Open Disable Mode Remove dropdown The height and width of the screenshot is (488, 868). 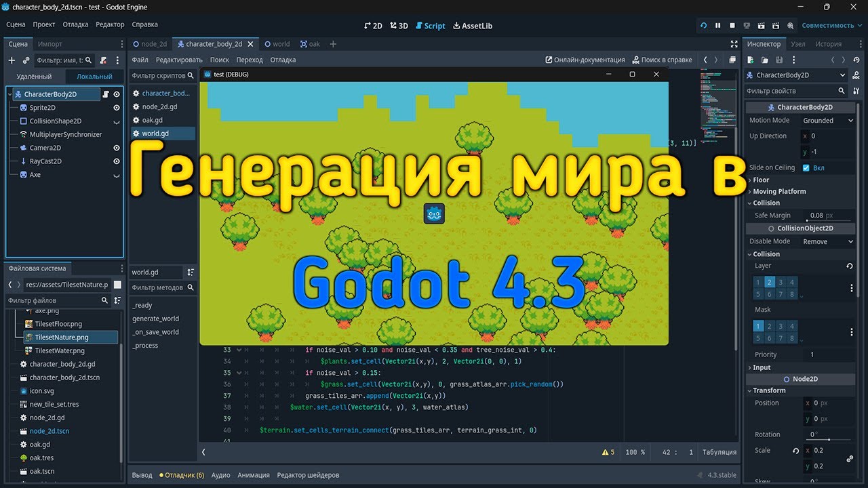coord(827,241)
